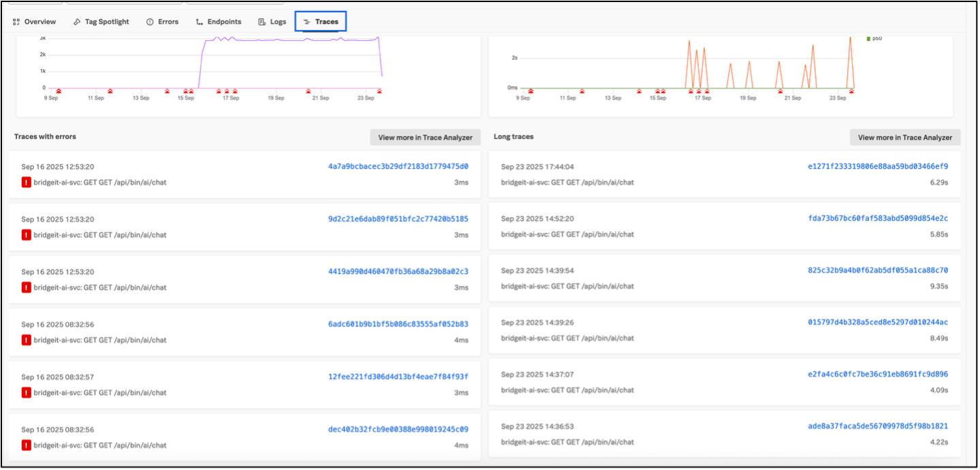Open trace ID 9d2c21e6dab89f051bfc2c77420b5185
The image size is (980, 470).
pos(398,219)
